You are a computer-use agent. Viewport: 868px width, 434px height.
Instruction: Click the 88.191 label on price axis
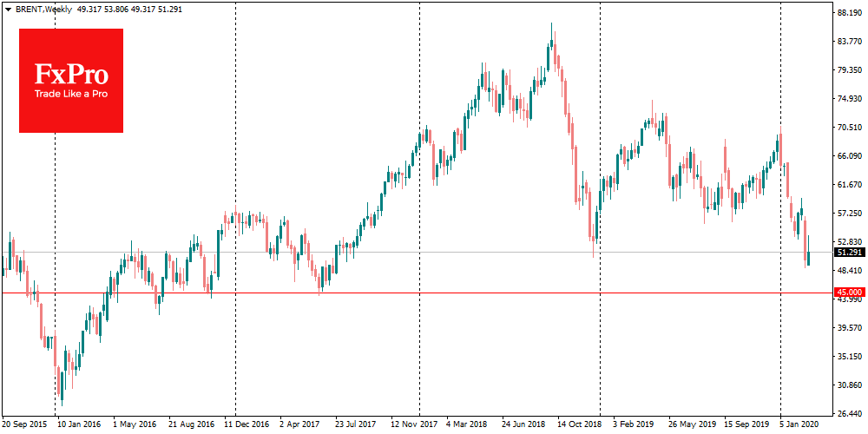[x=848, y=13]
